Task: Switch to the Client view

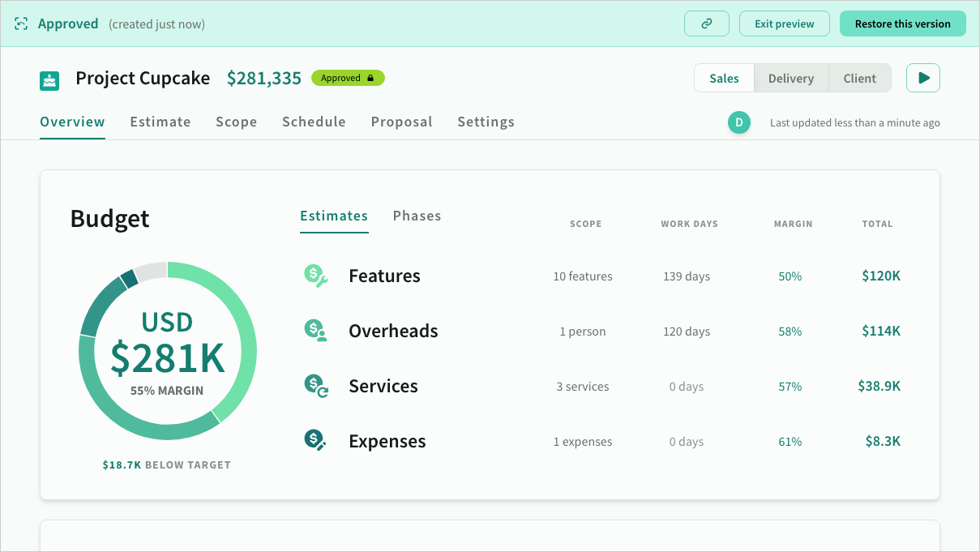Action: tap(859, 79)
